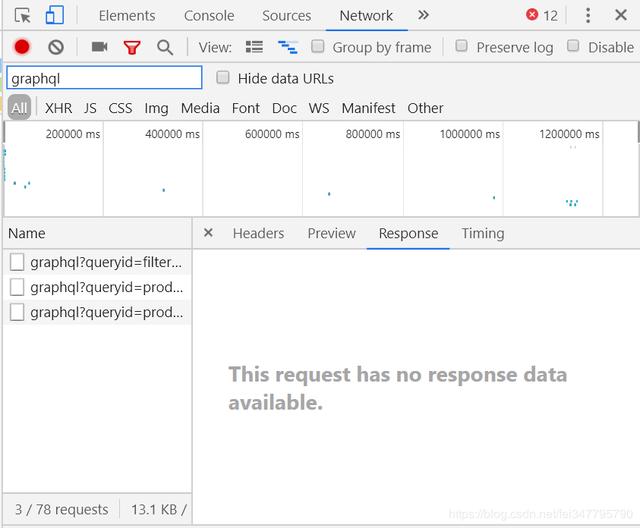Activate the inspect element picker icon
Screen dimensions: 640x528
(x=22, y=16)
